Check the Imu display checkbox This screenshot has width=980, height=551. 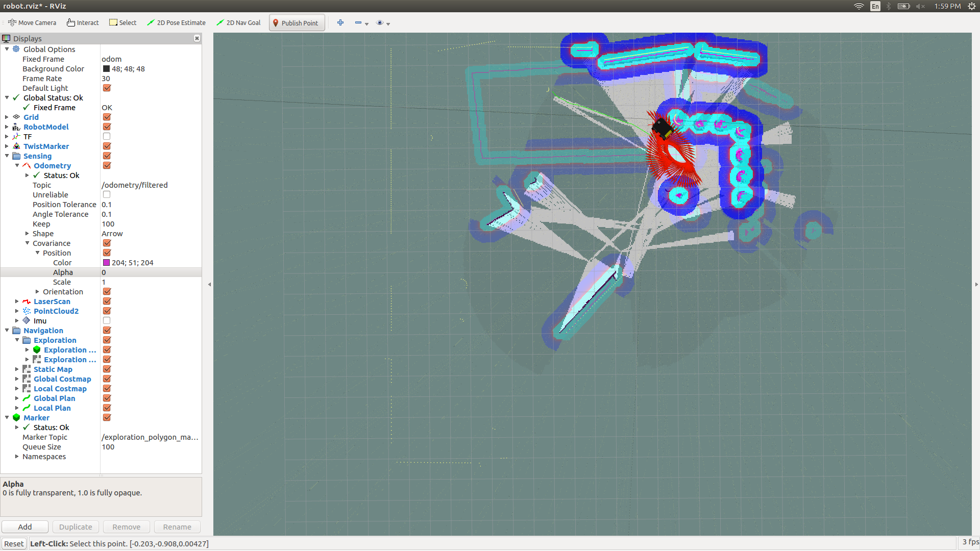107,321
